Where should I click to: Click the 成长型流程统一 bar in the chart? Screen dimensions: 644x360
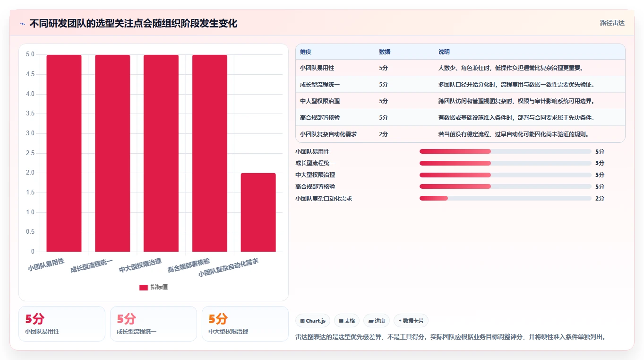pos(112,153)
